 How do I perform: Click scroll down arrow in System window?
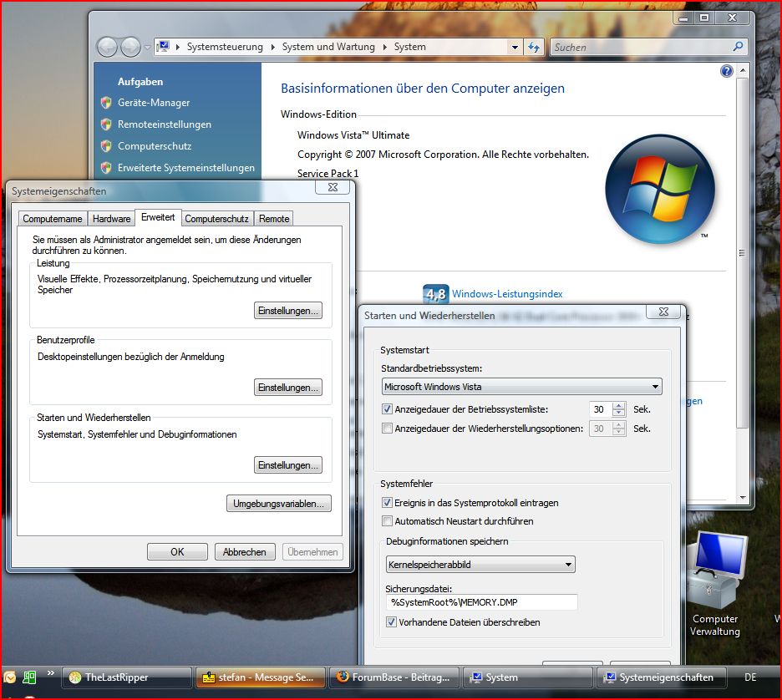[x=743, y=498]
